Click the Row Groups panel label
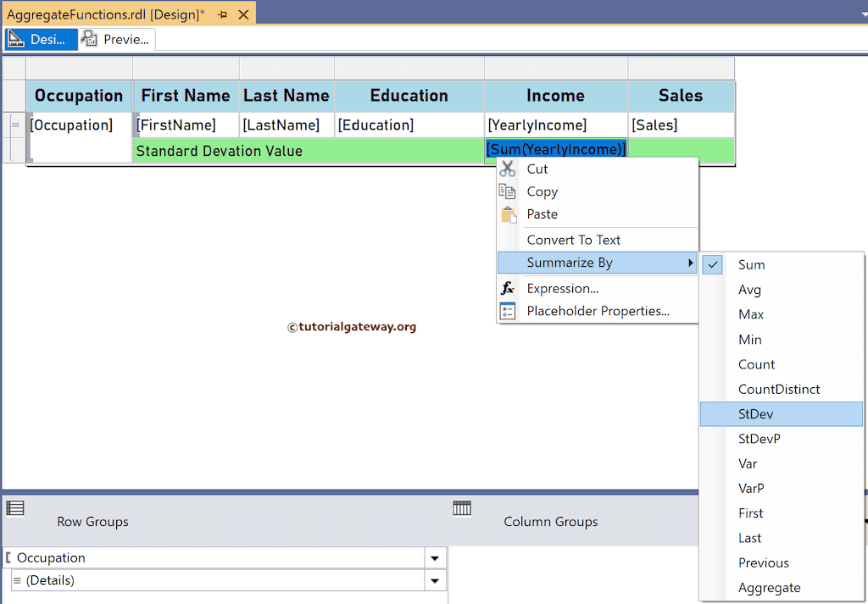Screen dimensions: 868x604 coord(92,522)
